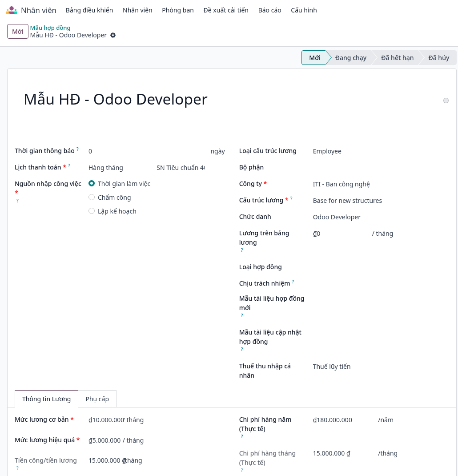Set status to Đã hủy stage

pyautogui.click(x=438, y=58)
